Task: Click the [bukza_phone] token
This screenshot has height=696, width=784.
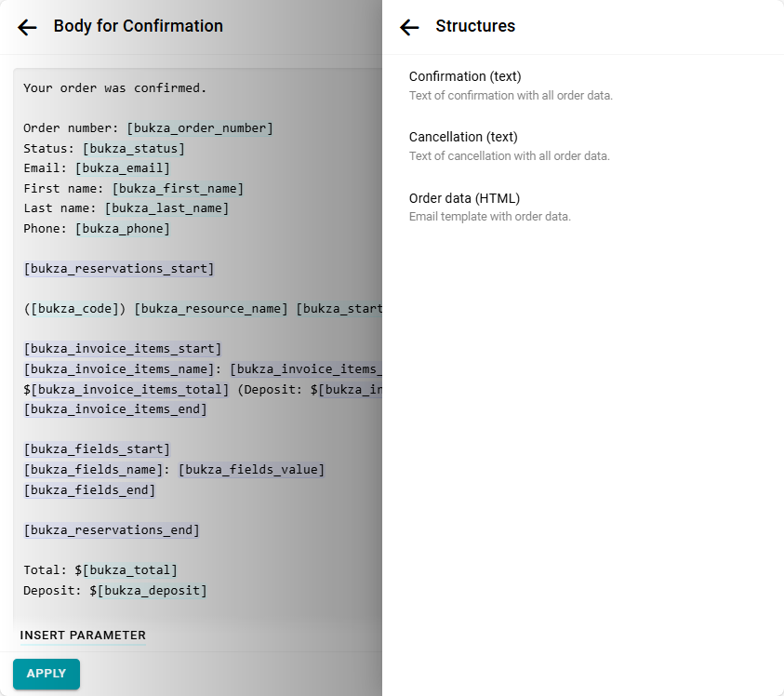Action: coord(122,229)
